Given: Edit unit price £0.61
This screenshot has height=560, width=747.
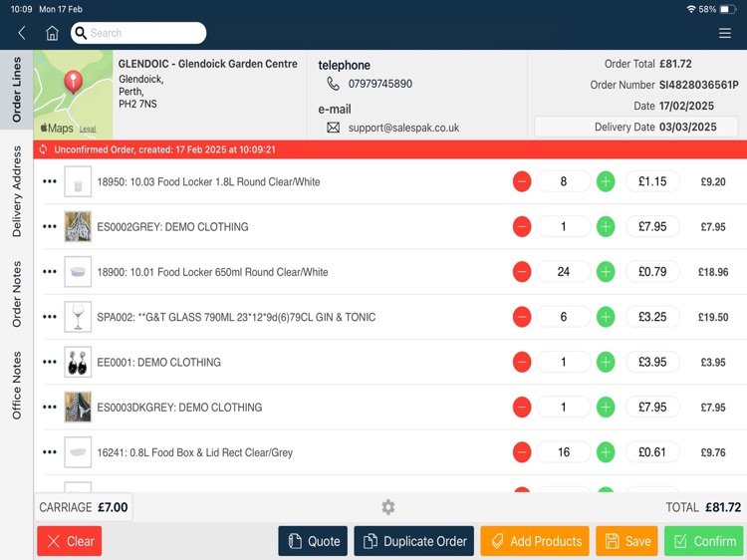Looking at the screenshot, I should [652, 452].
